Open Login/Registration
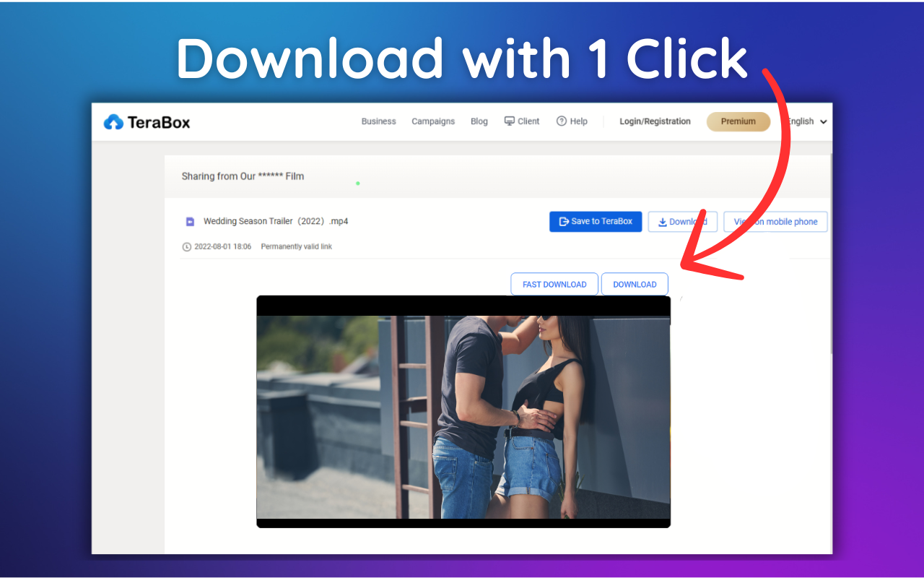Screen dimensions: 924x578 point(655,121)
